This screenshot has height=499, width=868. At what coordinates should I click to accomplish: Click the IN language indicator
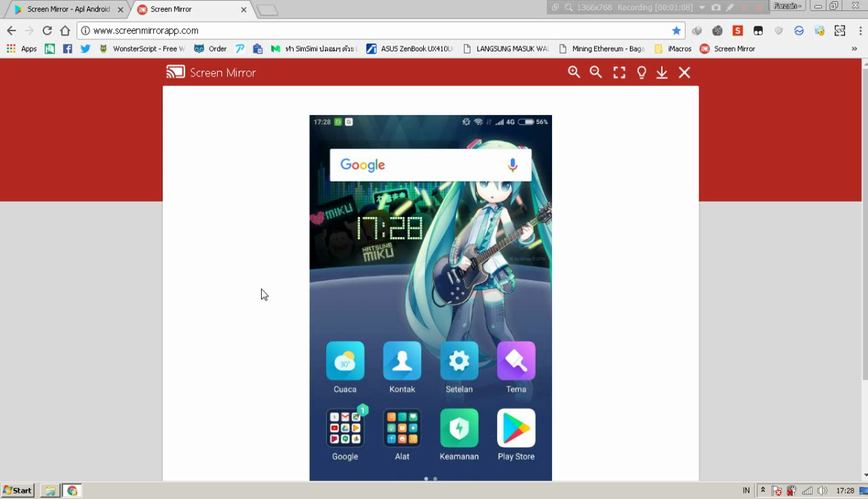pyautogui.click(x=747, y=490)
